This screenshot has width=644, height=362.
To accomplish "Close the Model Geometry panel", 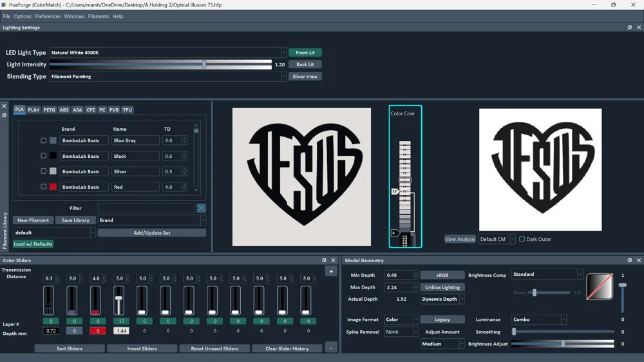I will click(x=639, y=260).
